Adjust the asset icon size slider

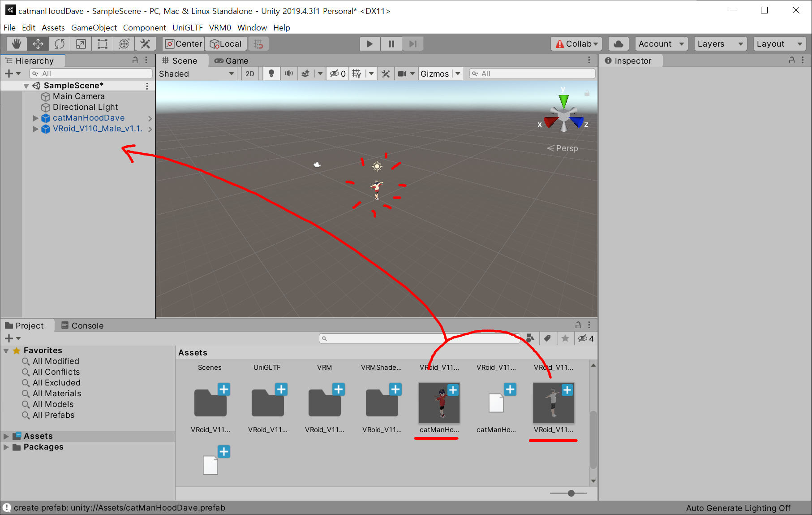pos(571,493)
